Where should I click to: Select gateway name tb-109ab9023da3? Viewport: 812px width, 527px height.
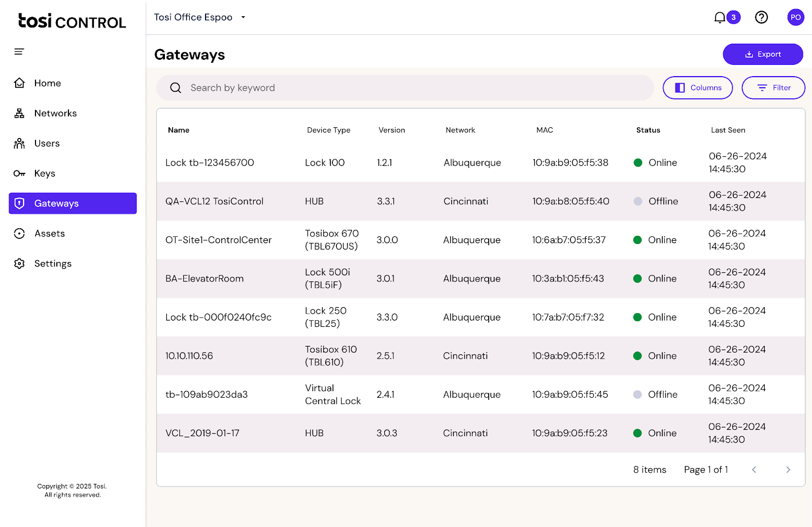(x=207, y=395)
